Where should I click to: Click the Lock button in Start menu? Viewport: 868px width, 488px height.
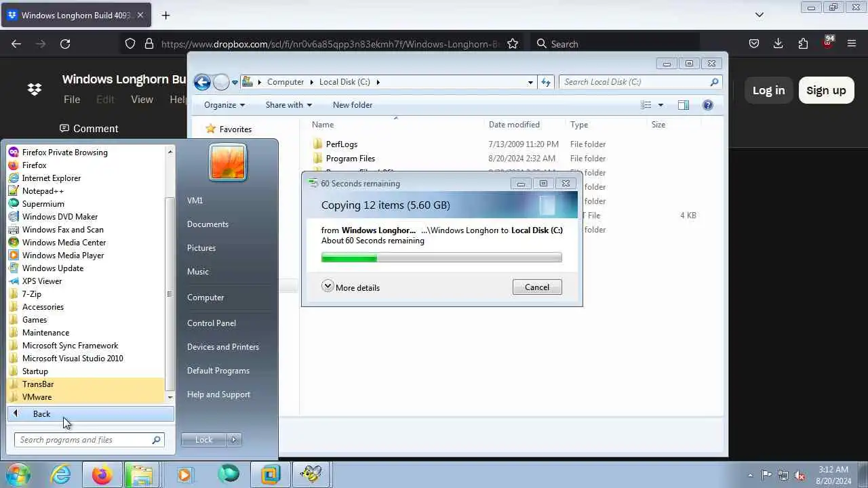[x=204, y=440]
